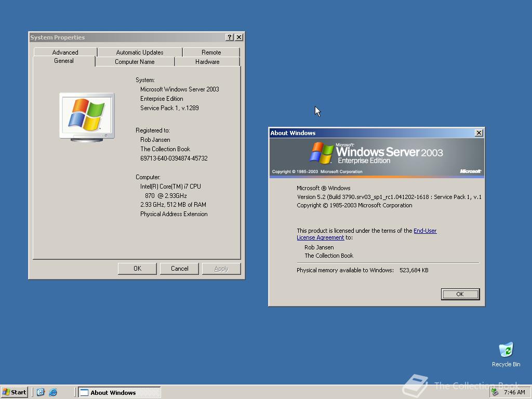The width and height of the screenshot is (532, 399).
Task: Click the 'Microsoft Windows Server 2003' system text
Action: coord(179,89)
